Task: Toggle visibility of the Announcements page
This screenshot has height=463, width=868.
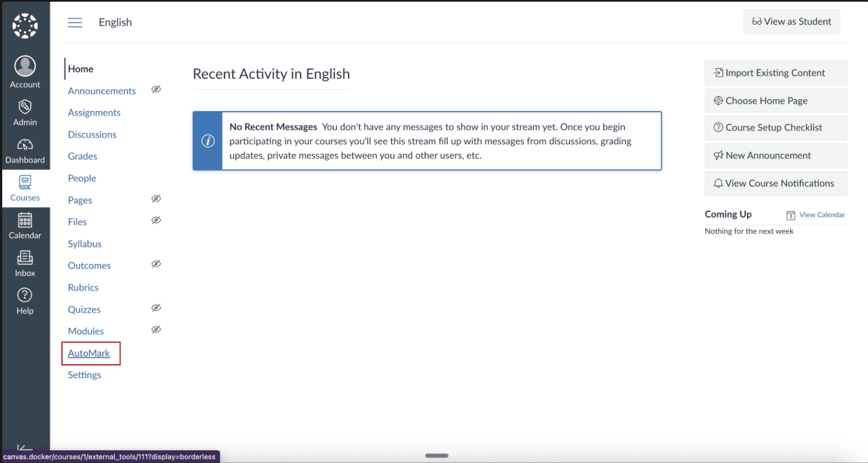Action: (156, 89)
